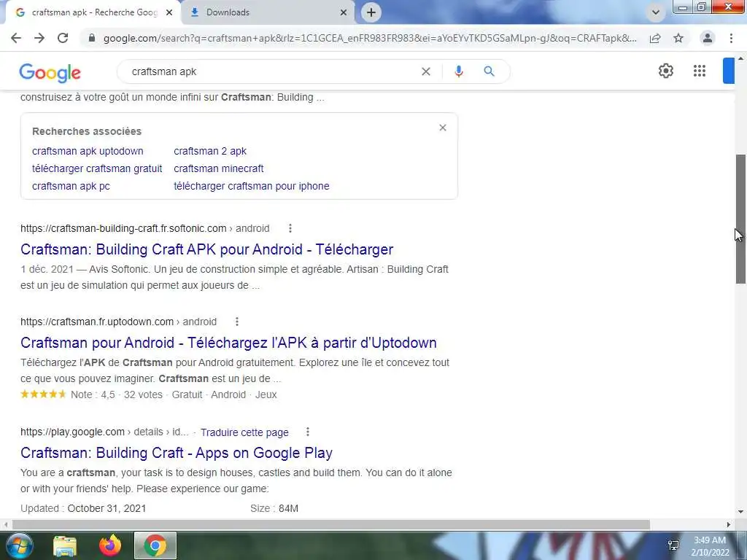
Task: Select Chrome in the taskbar
Action: [x=155, y=545]
